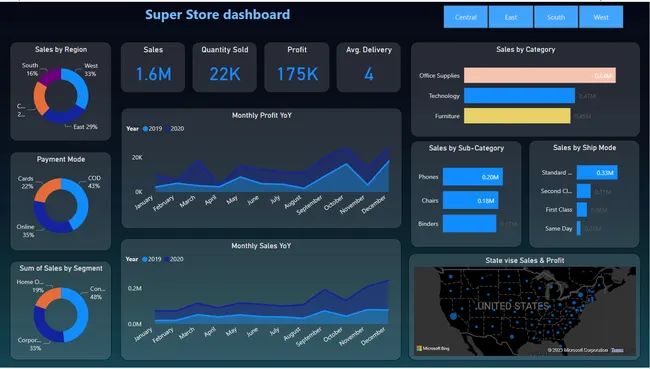Click the December label in Monthly Profit YoY

pos(374,205)
